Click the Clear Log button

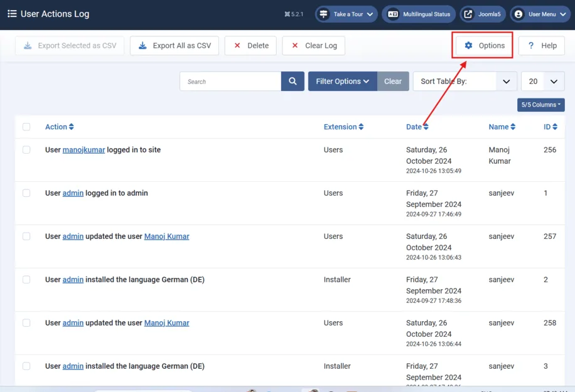[x=313, y=45]
